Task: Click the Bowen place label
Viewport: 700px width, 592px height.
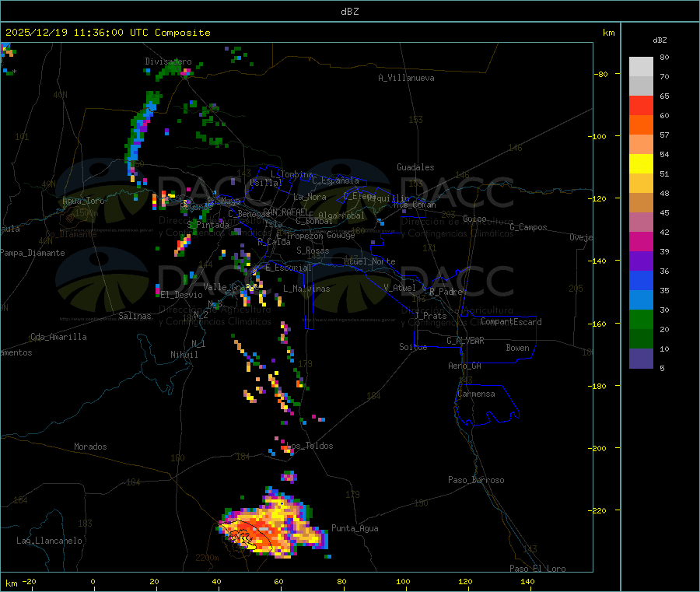Action: (517, 348)
